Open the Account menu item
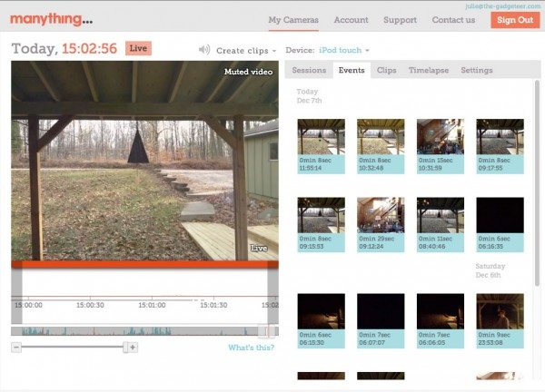The width and height of the screenshot is (545, 392). click(x=351, y=20)
